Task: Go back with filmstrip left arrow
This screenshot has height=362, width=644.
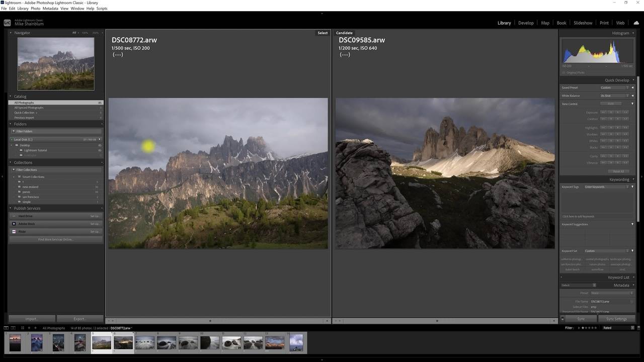Action: (x=29, y=328)
